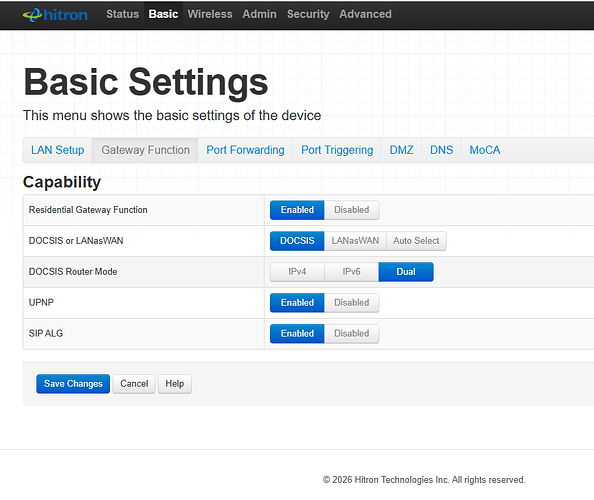Click the Cancel button
This screenshot has width=594, height=500.
click(x=134, y=384)
